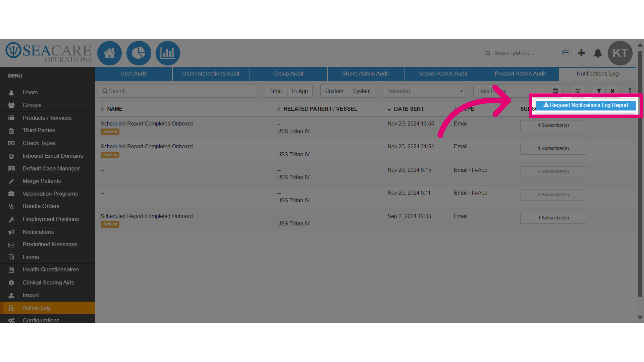Viewport: 644px width, 362px height.
Task: Click the plus icon to add patient
Action: tap(581, 53)
